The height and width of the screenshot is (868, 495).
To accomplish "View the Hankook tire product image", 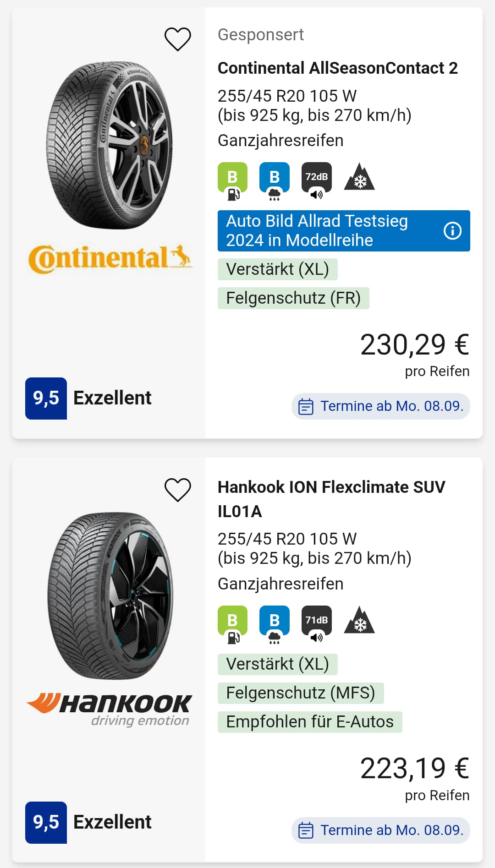I will [x=110, y=595].
